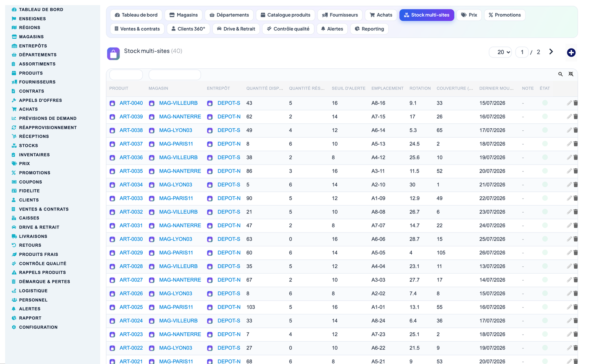Switch to the Catalogue produits tab
This screenshot has width=589, height=364.
(x=285, y=15)
